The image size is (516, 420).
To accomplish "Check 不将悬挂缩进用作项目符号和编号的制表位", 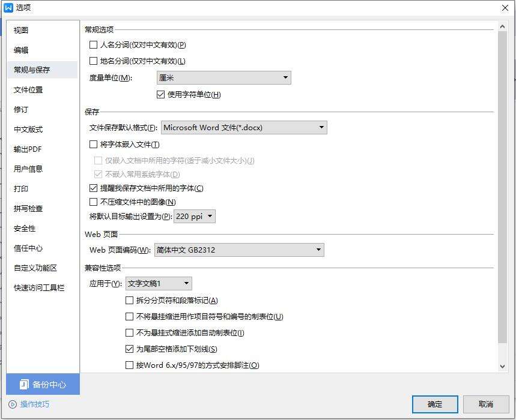I will [x=129, y=316].
